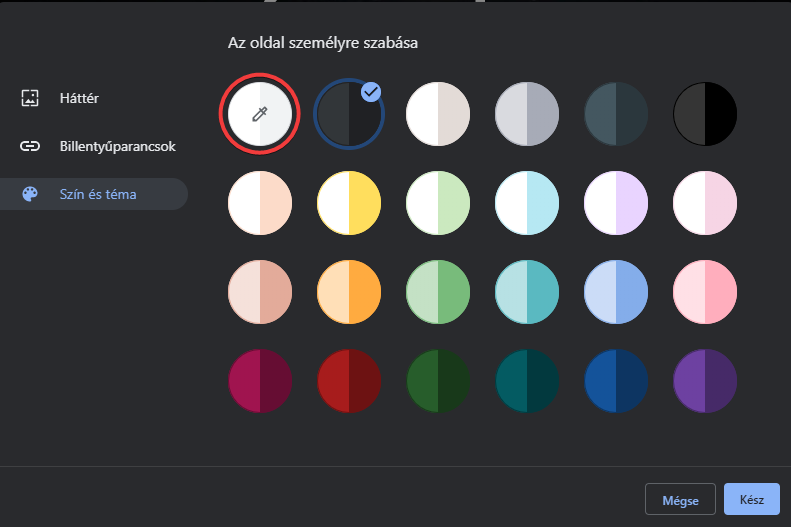Apply the purple theme swatch
This screenshot has width=791, height=527.
(705, 381)
